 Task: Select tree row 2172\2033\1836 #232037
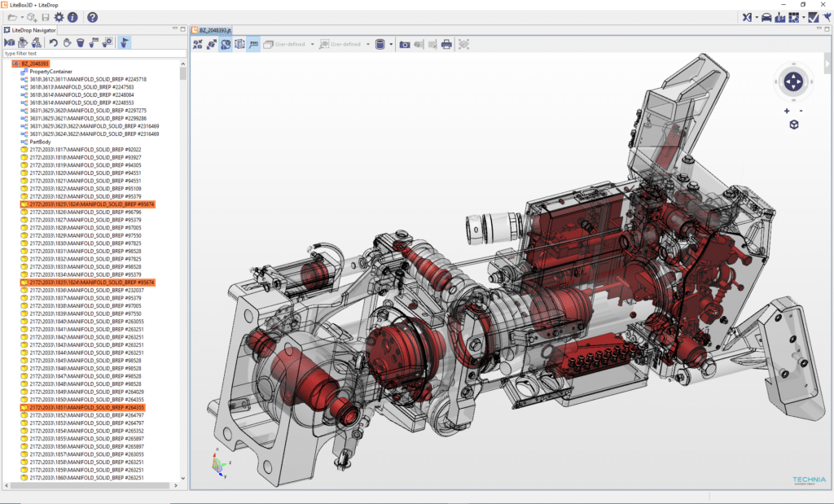(82, 291)
